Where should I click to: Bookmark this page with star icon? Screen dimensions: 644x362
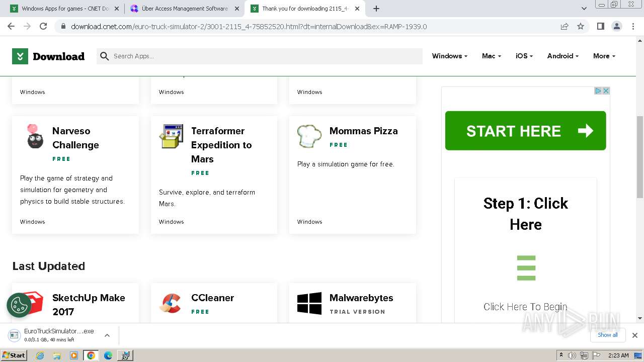(x=581, y=26)
